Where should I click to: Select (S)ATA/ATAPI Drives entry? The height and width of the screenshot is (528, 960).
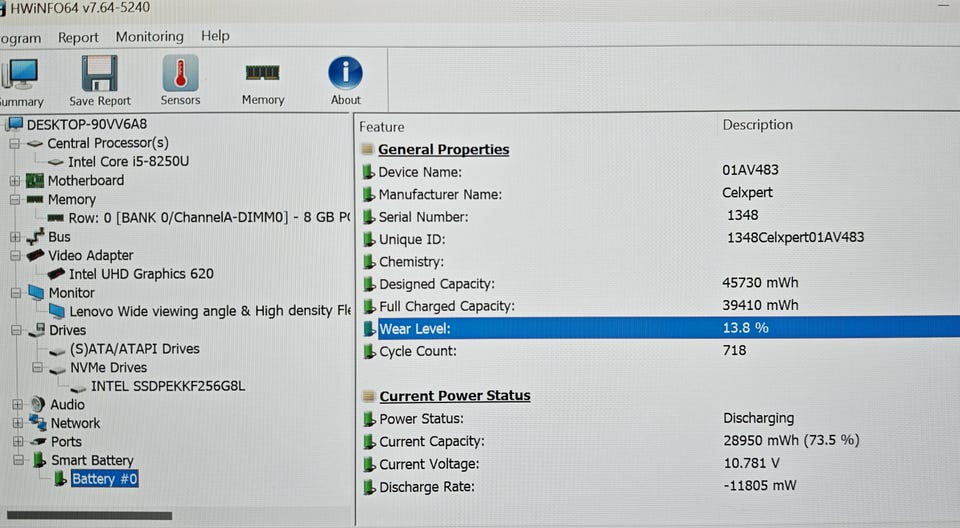tap(135, 349)
